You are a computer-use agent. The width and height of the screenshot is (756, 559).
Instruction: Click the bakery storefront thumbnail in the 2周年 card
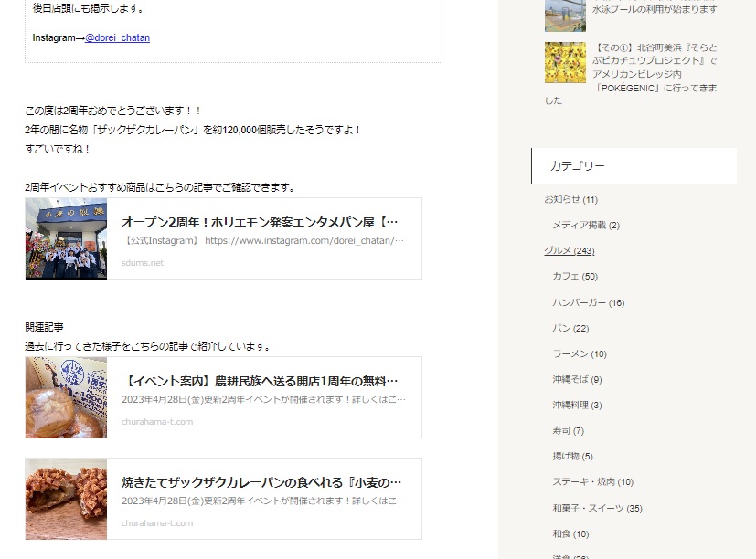(x=66, y=238)
